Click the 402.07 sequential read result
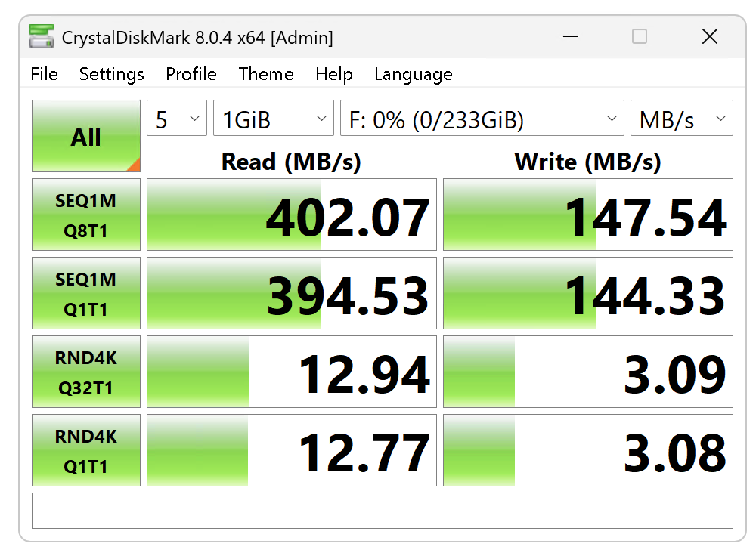This screenshot has height=559, width=756. tap(292, 215)
